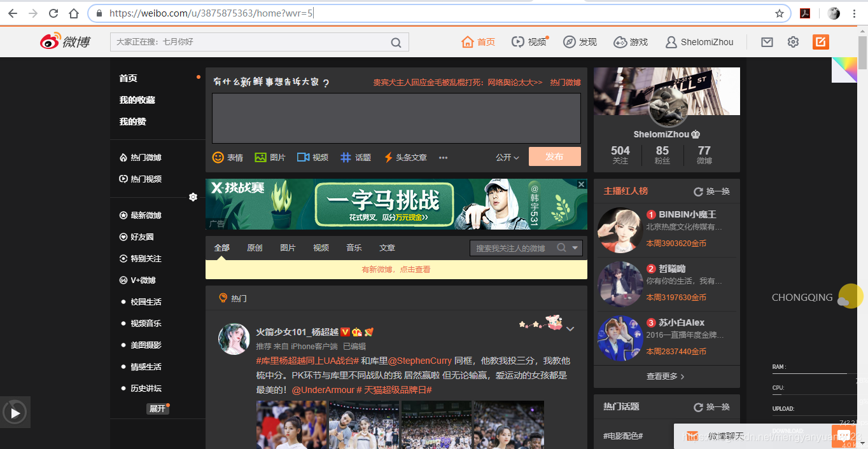This screenshot has width=868, height=449.
Task: Select the 图片 feed tab
Action: [288, 248]
